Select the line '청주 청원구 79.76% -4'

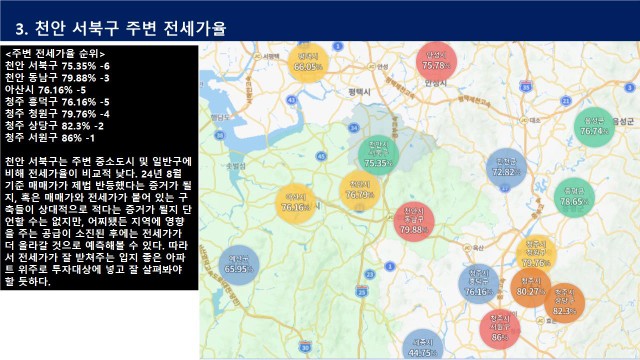coord(57,114)
